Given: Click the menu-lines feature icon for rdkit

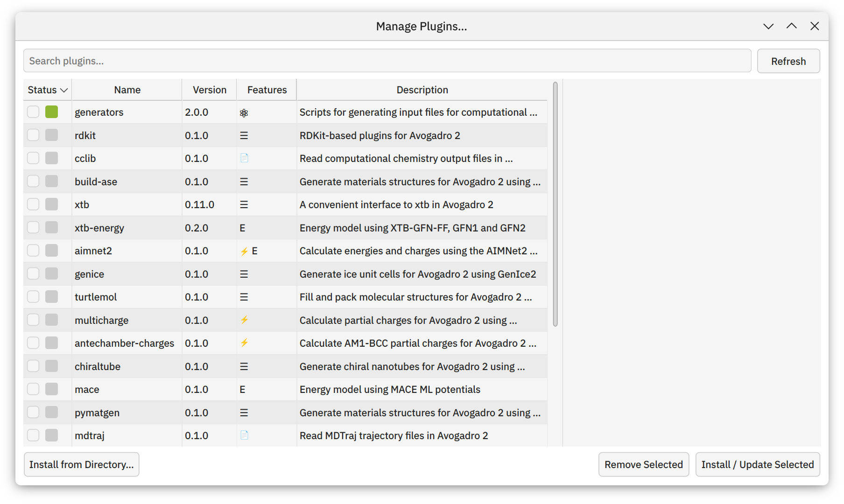Looking at the screenshot, I should tap(244, 136).
